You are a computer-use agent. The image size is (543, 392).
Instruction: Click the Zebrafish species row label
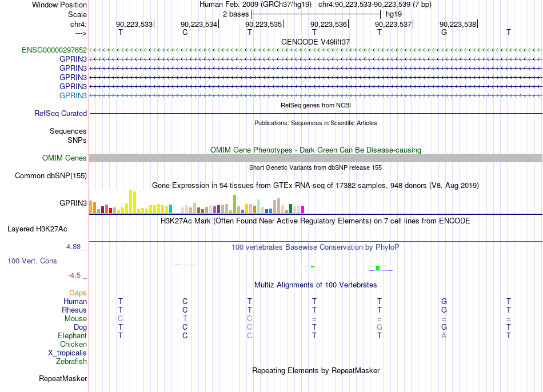[71, 361]
